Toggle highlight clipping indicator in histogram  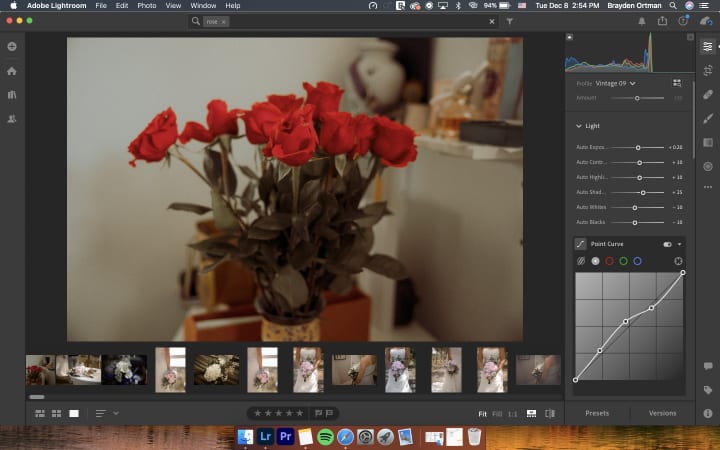coord(690,37)
